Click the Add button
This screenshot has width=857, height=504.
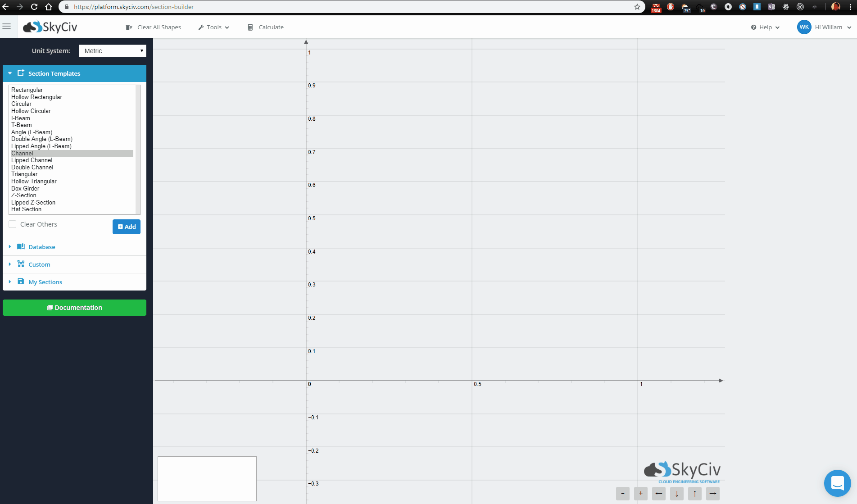point(127,227)
